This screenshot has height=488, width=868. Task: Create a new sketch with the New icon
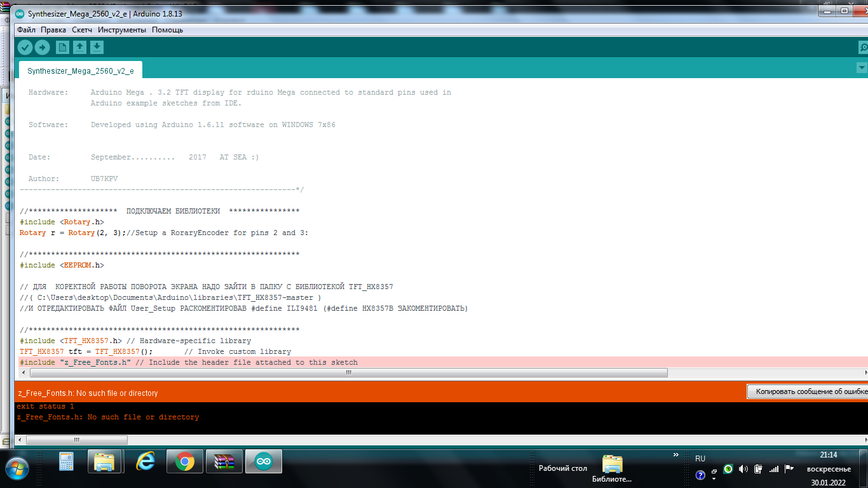62,47
